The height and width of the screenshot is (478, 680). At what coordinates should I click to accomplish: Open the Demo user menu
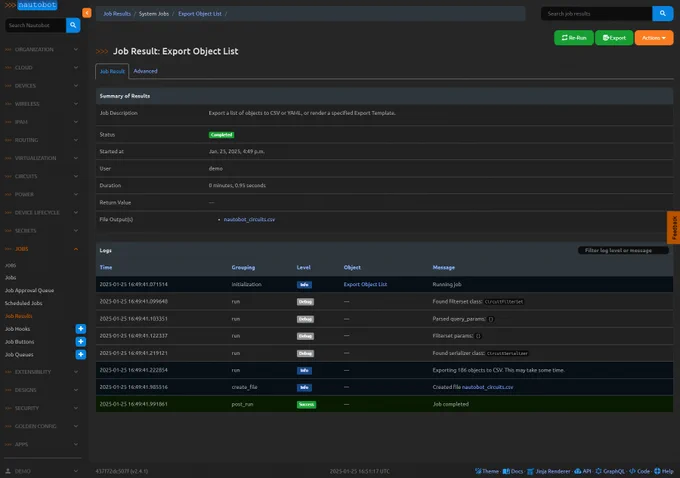tap(42, 471)
